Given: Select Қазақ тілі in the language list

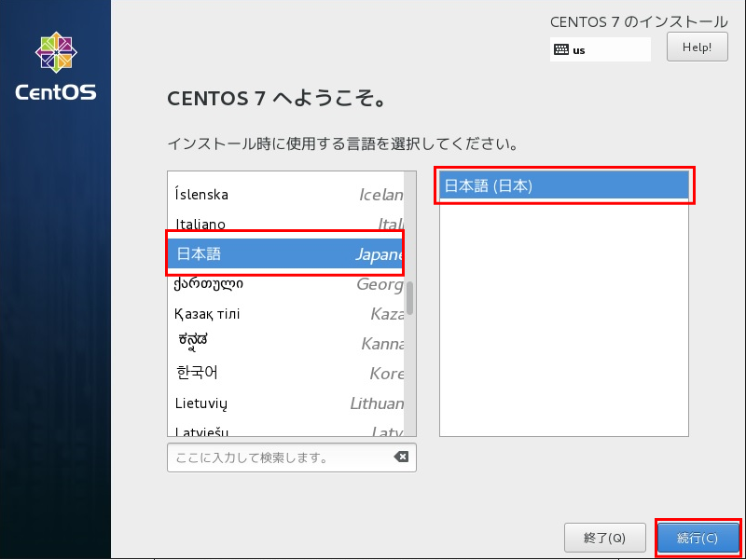Looking at the screenshot, I should pos(285,314).
